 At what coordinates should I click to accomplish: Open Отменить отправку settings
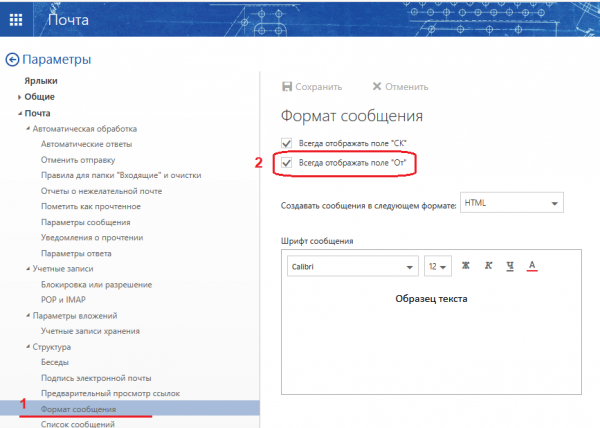coord(78,160)
